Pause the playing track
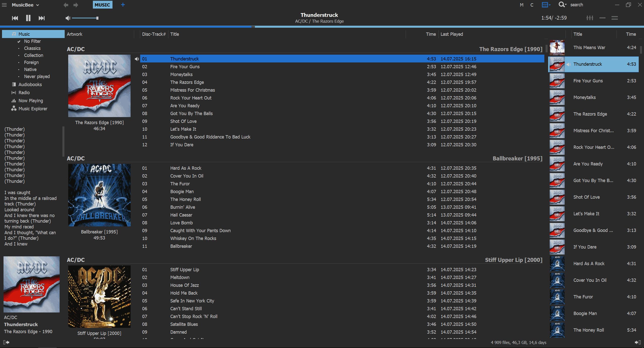The image size is (644, 348). (x=28, y=18)
